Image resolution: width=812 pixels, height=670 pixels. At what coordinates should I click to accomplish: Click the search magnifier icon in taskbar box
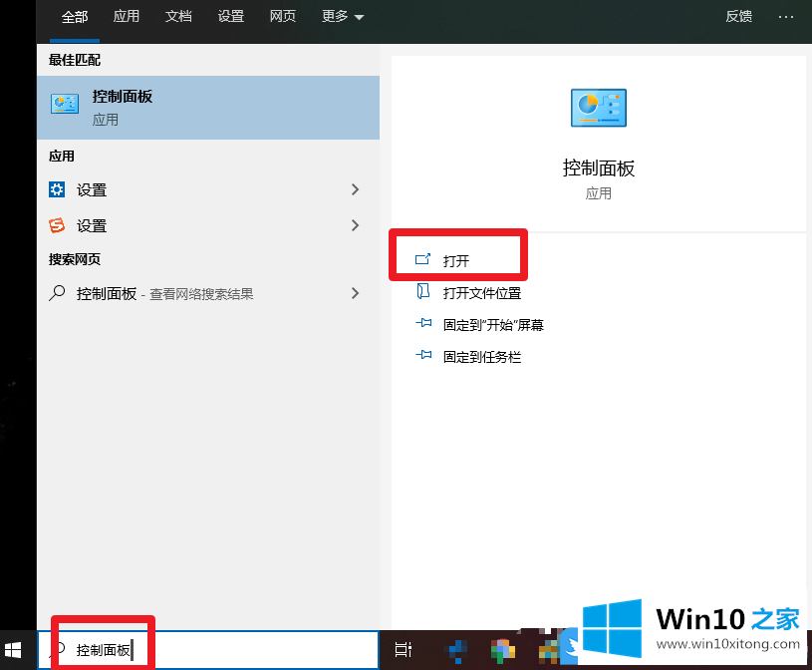(x=59, y=649)
